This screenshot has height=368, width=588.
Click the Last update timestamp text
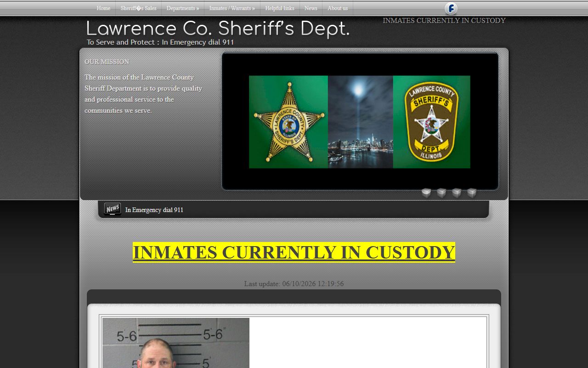pyautogui.click(x=294, y=284)
